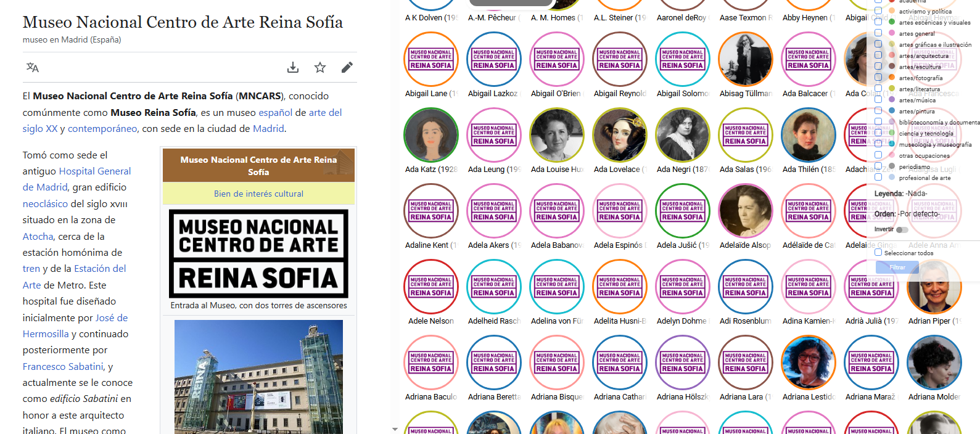Viewport: 980px width, 434px height.
Task: Choose Adela Espinós' logo avatar
Action: click(x=620, y=211)
